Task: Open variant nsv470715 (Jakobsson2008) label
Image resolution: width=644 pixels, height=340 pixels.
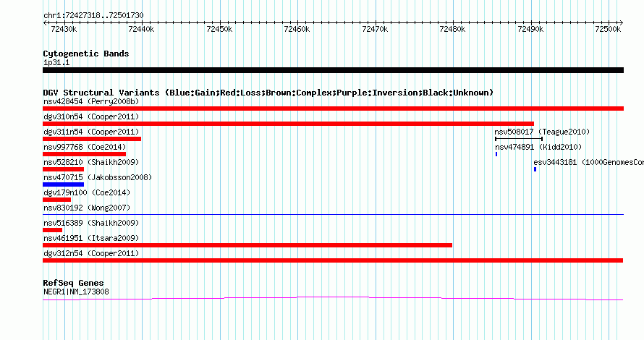Action: click(98, 177)
